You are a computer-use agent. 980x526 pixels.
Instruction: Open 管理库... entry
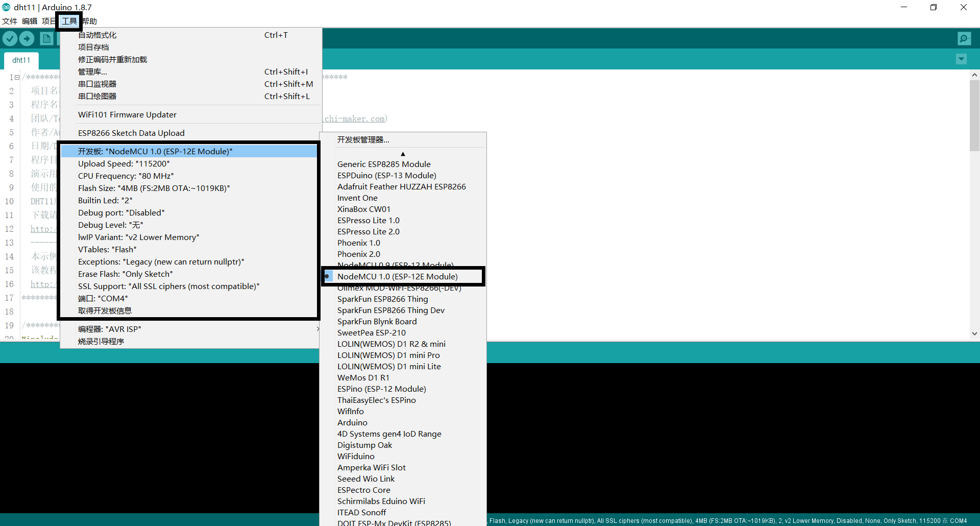[x=190, y=72]
